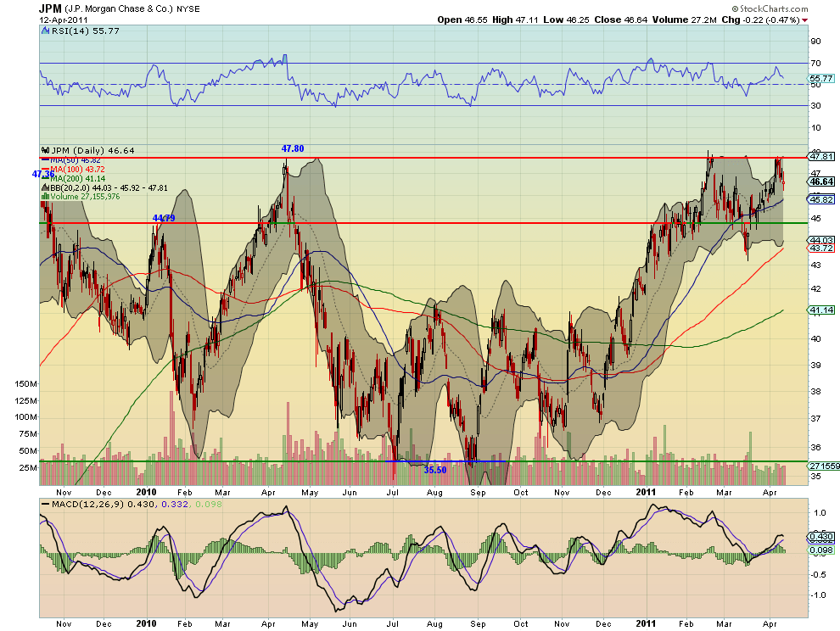Click the 2011 label on price panel date axis

(646, 492)
